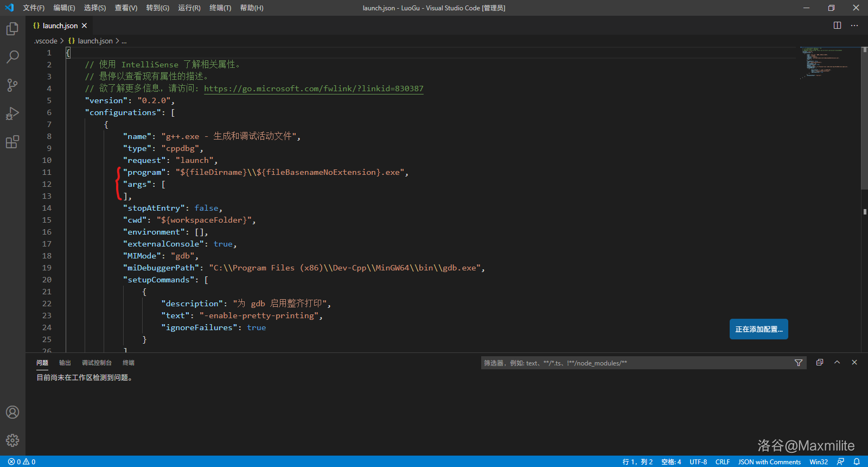Close the bottom panel
Viewport: 868px width, 467px height.
pyautogui.click(x=854, y=362)
